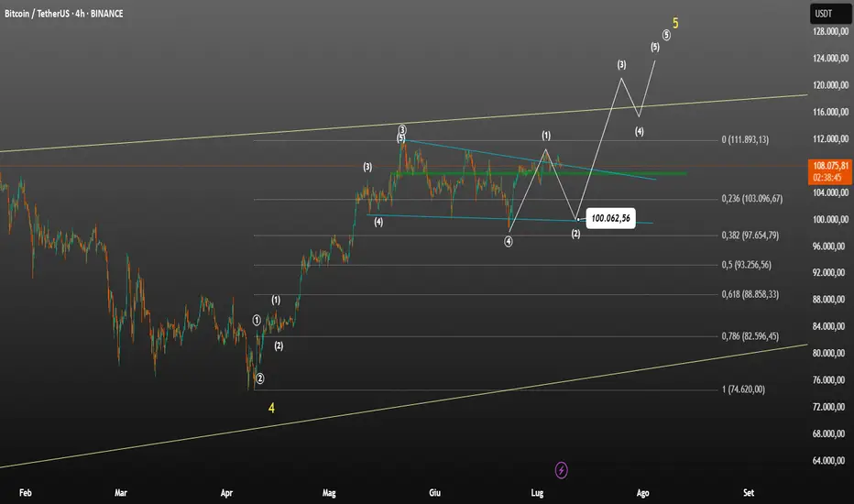
Task: Click the Ago month on time axis
Action: point(642,493)
